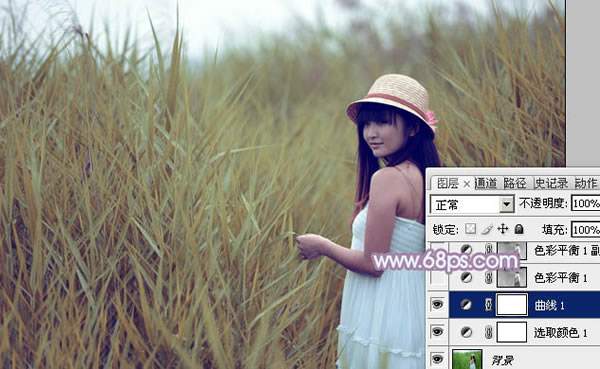Switch to the 路径 tab
600x369 pixels.
click(x=515, y=183)
